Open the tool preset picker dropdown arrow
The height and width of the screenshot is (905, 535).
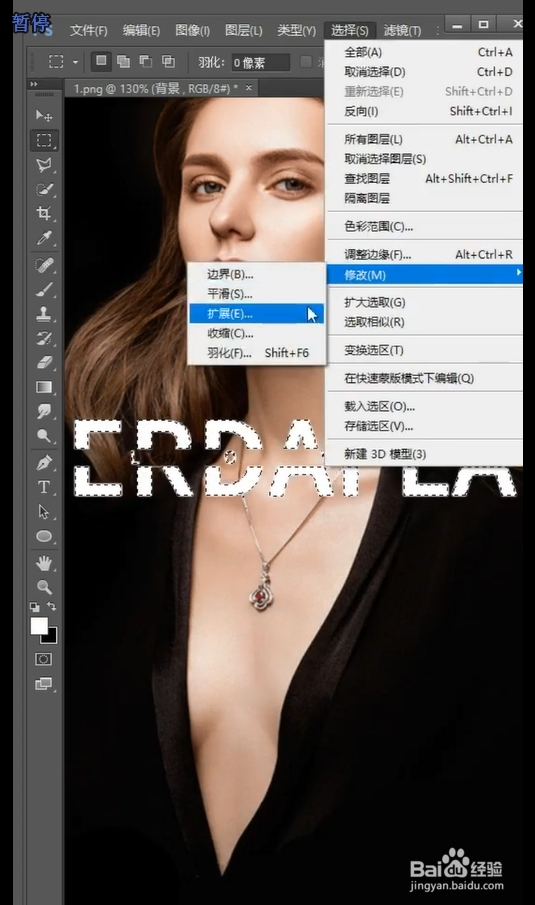point(75,61)
